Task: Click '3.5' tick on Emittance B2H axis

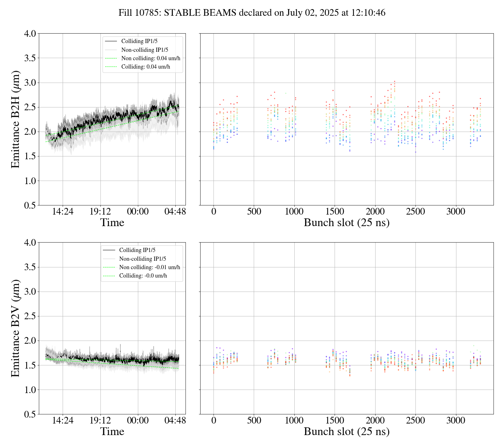Action: tap(30, 58)
